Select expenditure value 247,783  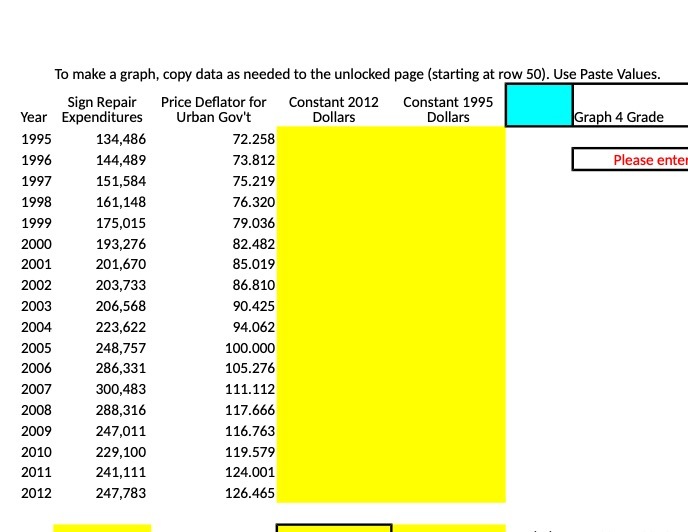coord(121,493)
